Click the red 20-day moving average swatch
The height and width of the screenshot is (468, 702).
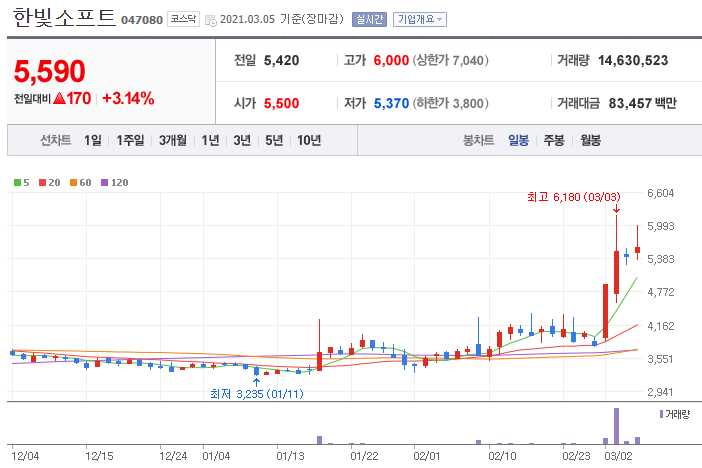click(x=43, y=183)
